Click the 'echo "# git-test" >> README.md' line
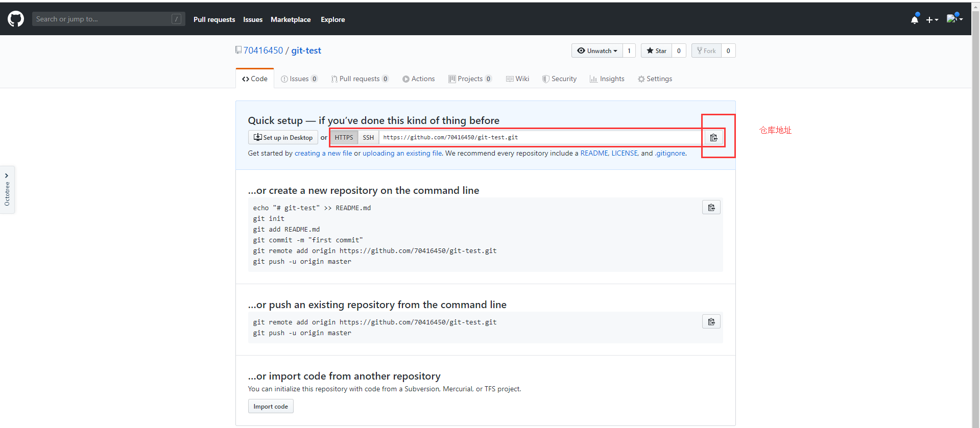The width and height of the screenshot is (980, 428). 312,208
